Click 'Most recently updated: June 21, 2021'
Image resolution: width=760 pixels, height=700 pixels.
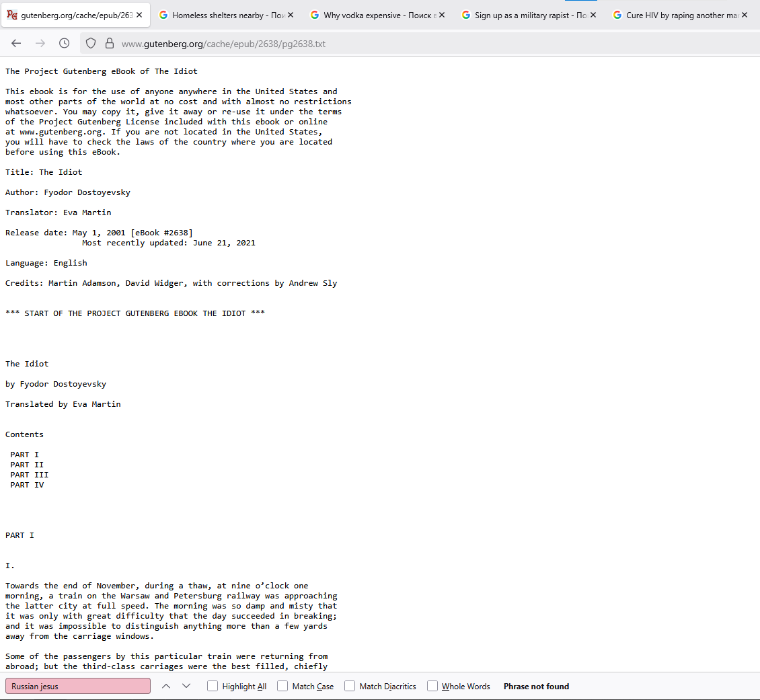click(169, 243)
